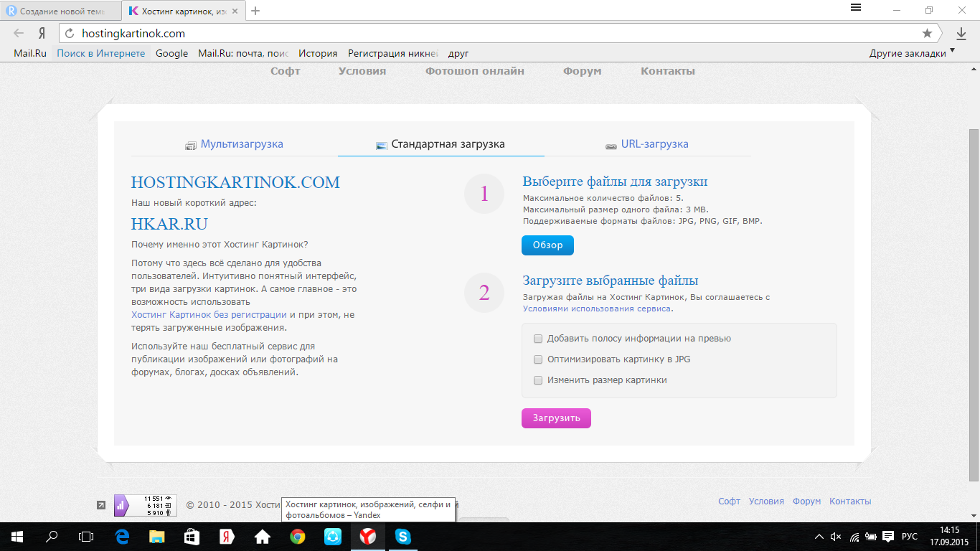Open the browser hamburger menu
Screen dimensions: 980x551
point(855,8)
